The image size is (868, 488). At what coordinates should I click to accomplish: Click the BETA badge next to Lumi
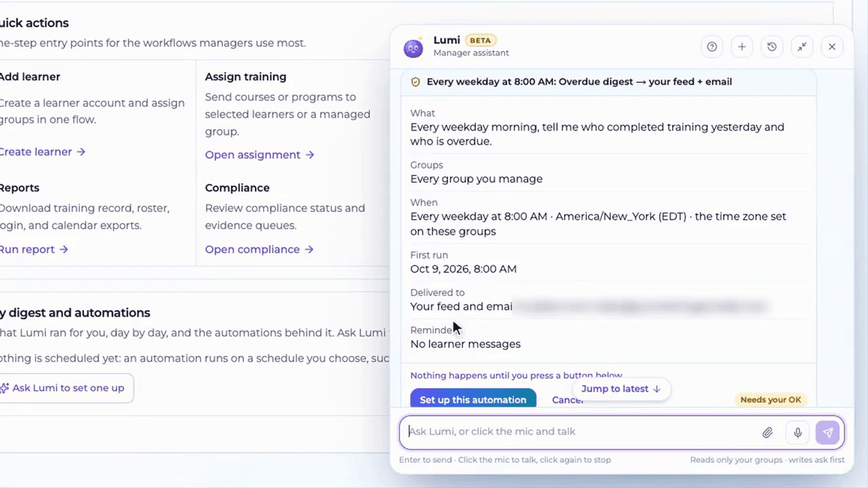click(481, 41)
